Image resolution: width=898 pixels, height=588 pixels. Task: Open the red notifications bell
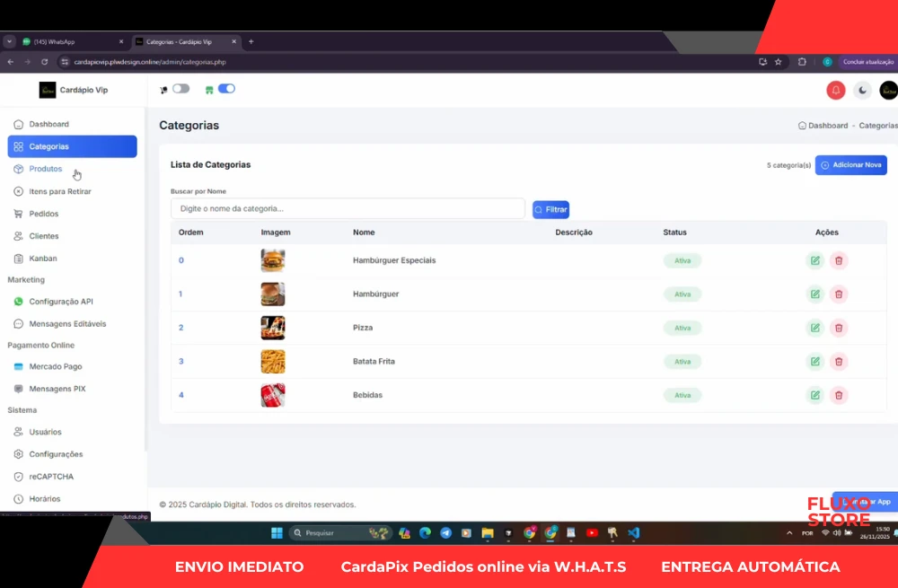836,90
